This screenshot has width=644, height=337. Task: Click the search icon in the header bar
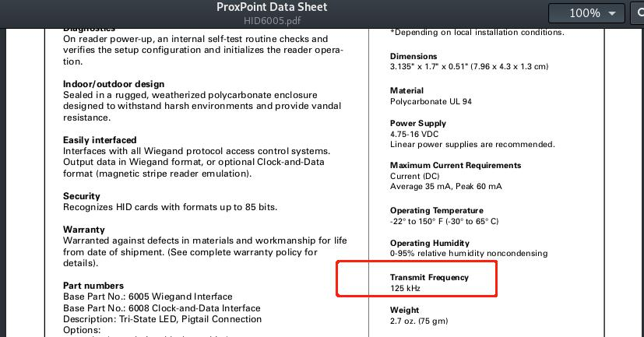pyautogui.click(x=638, y=13)
